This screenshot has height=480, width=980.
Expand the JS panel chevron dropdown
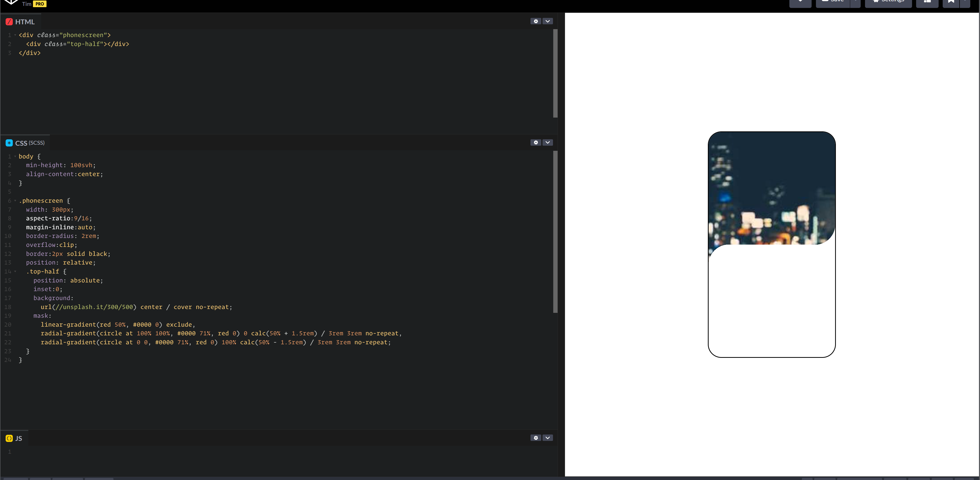point(547,438)
